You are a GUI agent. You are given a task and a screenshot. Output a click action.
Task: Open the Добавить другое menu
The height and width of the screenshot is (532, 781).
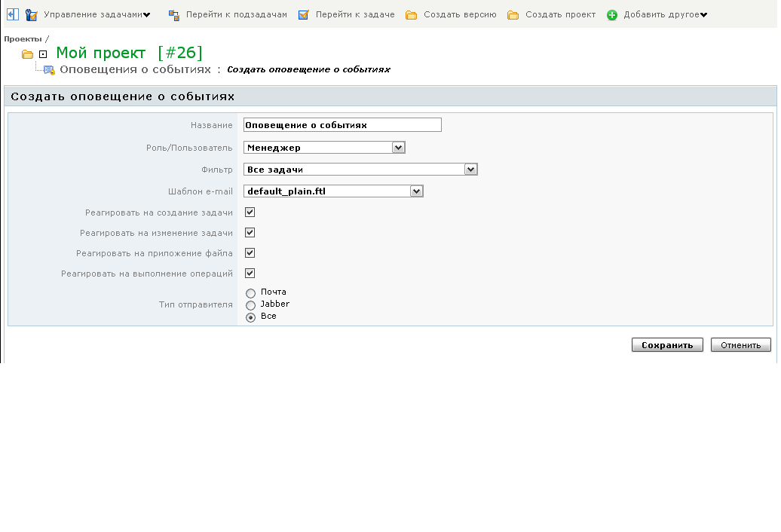(x=665, y=15)
